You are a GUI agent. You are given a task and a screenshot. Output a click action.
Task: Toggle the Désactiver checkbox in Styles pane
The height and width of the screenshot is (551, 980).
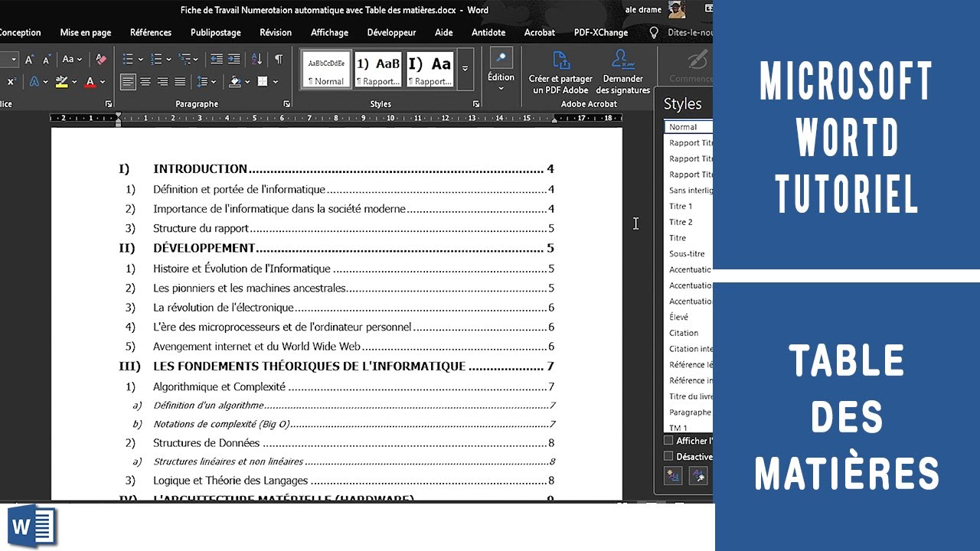668,456
